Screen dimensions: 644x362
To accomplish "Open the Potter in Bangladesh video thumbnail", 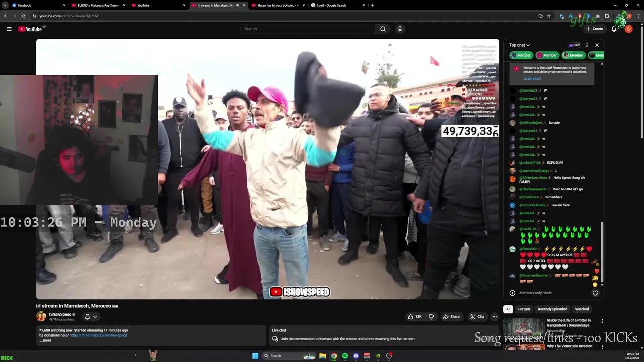I will (523, 329).
